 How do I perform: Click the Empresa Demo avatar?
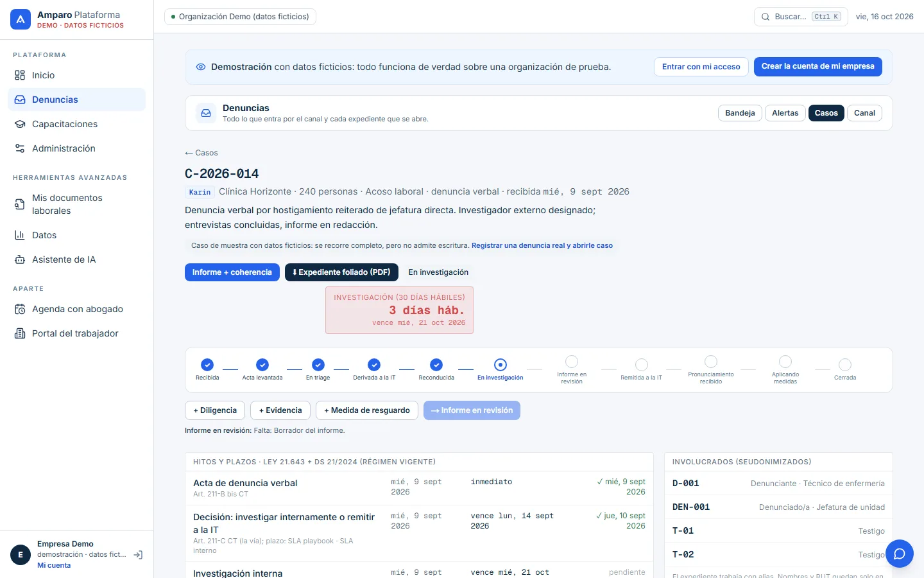coord(21,555)
